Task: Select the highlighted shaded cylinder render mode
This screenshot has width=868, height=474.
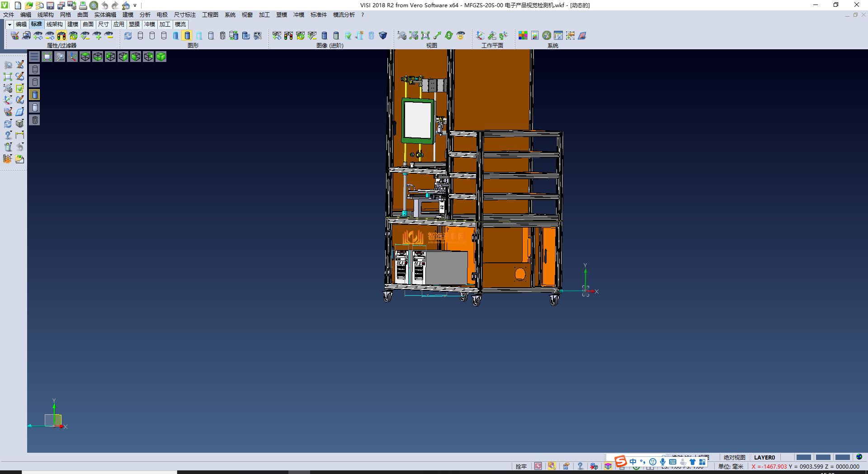Action: coord(187,36)
